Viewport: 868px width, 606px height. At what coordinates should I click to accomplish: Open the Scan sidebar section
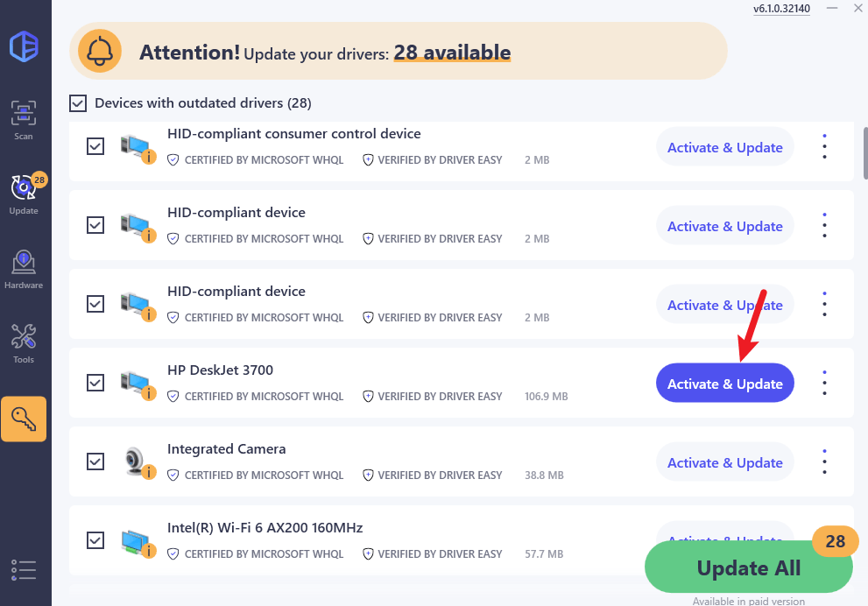[24, 120]
